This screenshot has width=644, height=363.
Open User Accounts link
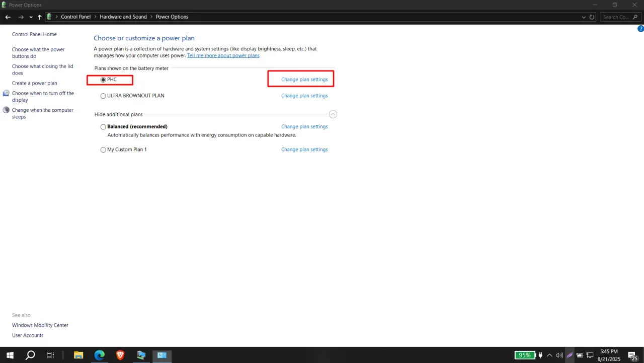[28, 335]
